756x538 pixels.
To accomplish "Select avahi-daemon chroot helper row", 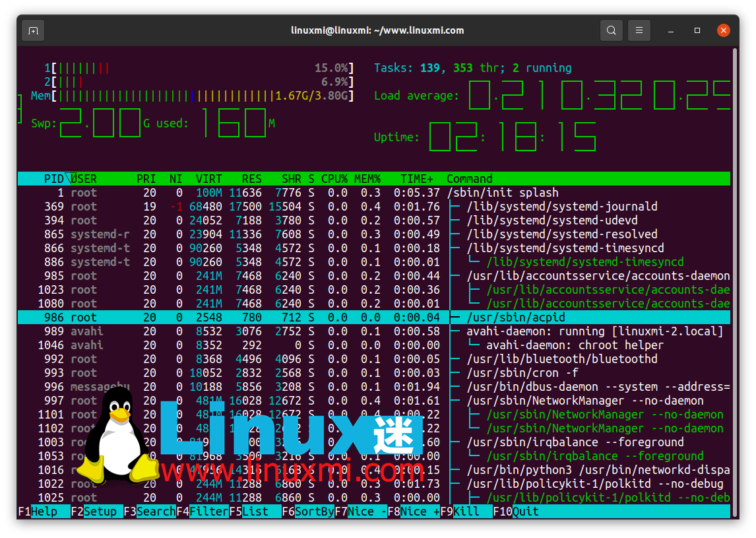I will pyautogui.click(x=374, y=345).
